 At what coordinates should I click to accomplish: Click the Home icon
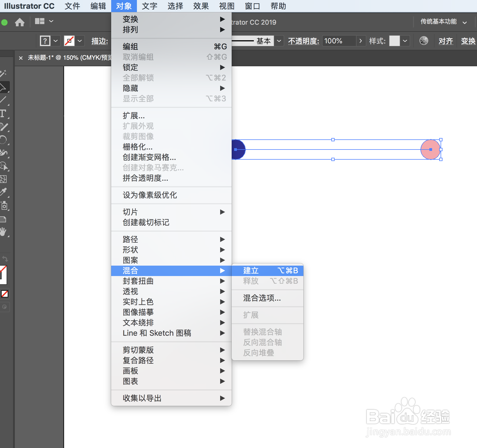coord(19,22)
